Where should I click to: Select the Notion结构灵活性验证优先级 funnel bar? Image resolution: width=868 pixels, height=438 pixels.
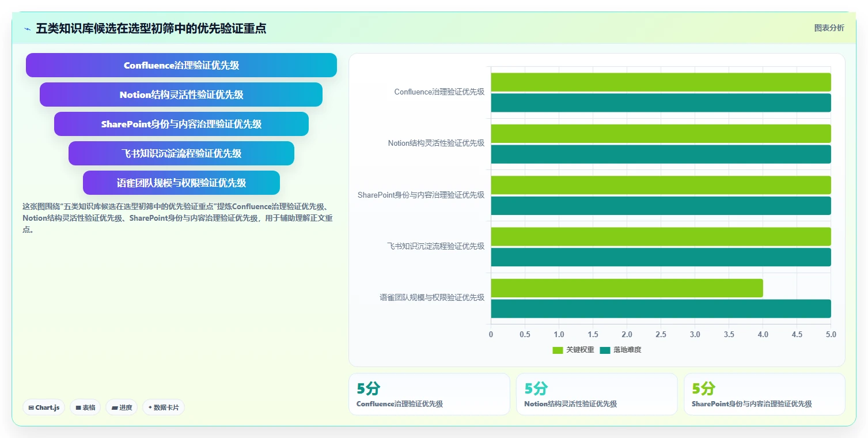click(181, 95)
